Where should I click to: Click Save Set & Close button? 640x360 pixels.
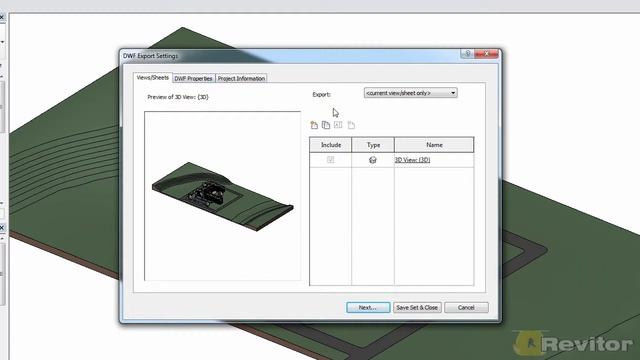417,307
